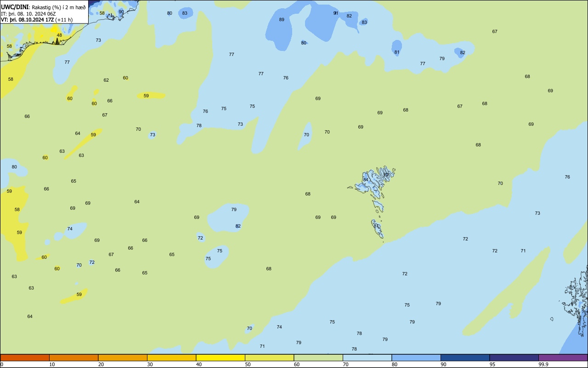The width and height of the screenshot is (588, 368).
Task: Pick the navy 95–99.9 legend swatch
Action: click(x=514, y=357)
